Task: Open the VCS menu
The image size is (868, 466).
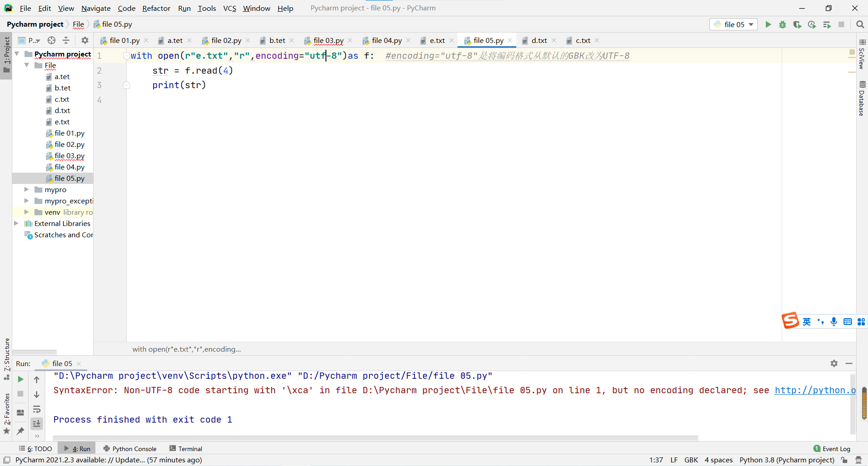Action: click(x=230, y=8)
